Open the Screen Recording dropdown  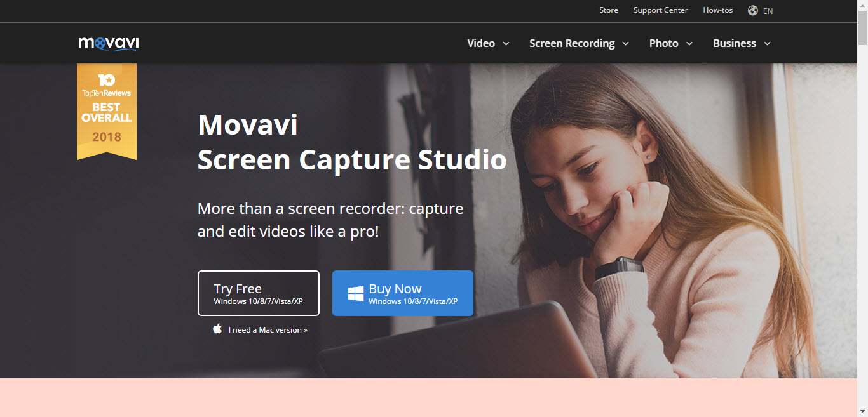pyautogui.click(x=578, y=43)
